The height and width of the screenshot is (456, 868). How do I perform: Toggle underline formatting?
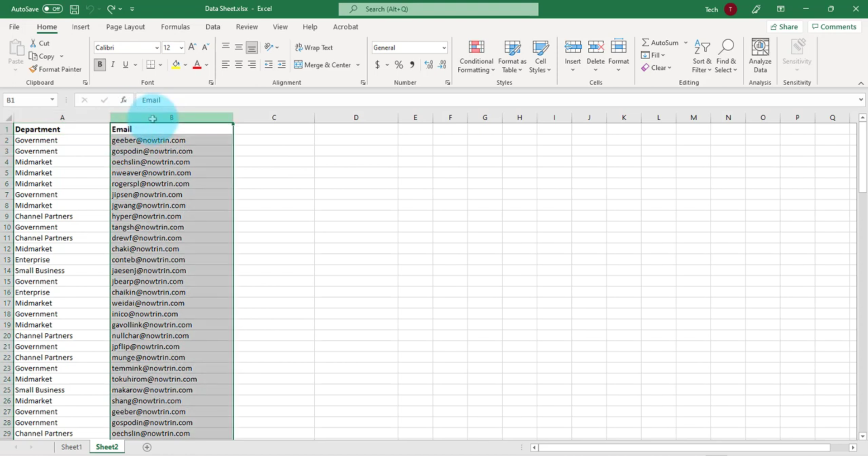[125, 65]
